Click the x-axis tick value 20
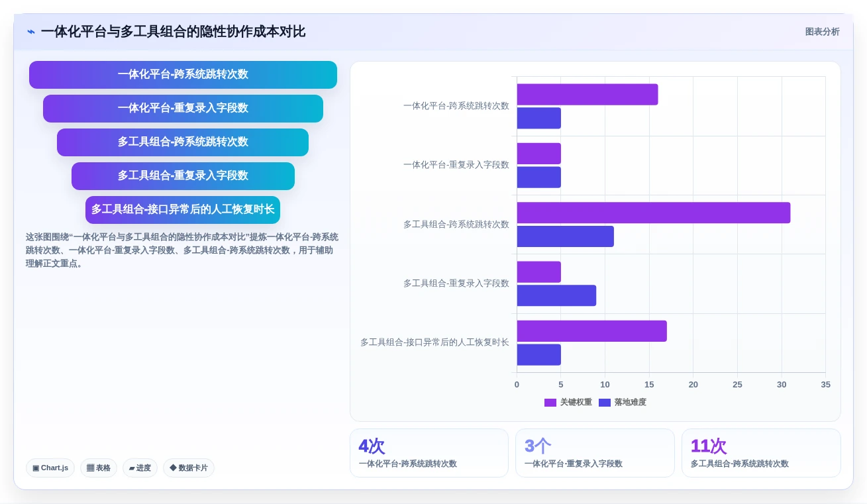Viewport: 867px width, 504px height. (693, 385)
